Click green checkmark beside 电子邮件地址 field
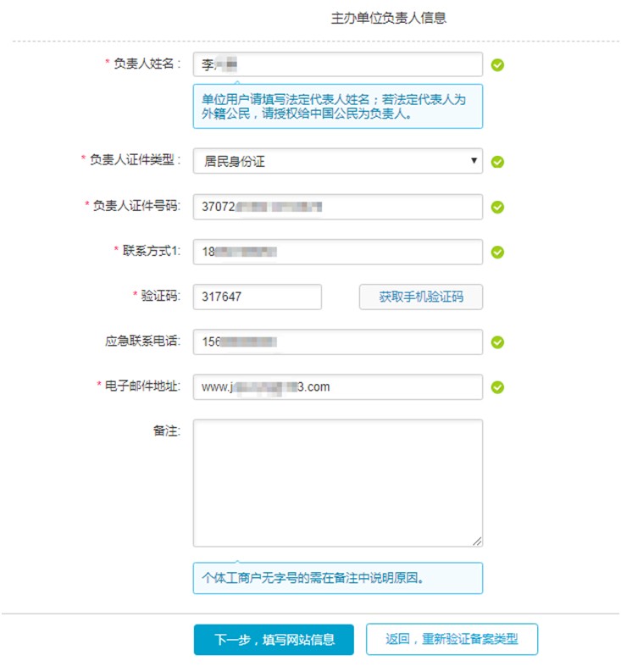The image size is (621, 672). 497,387
